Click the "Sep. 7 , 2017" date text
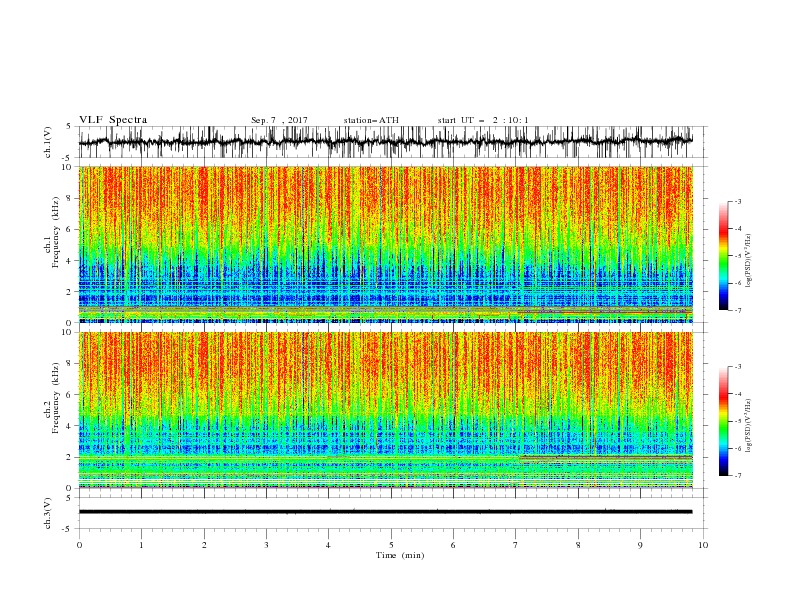Image resolution: width=792 pixels, height=612 pixels. 279,120
